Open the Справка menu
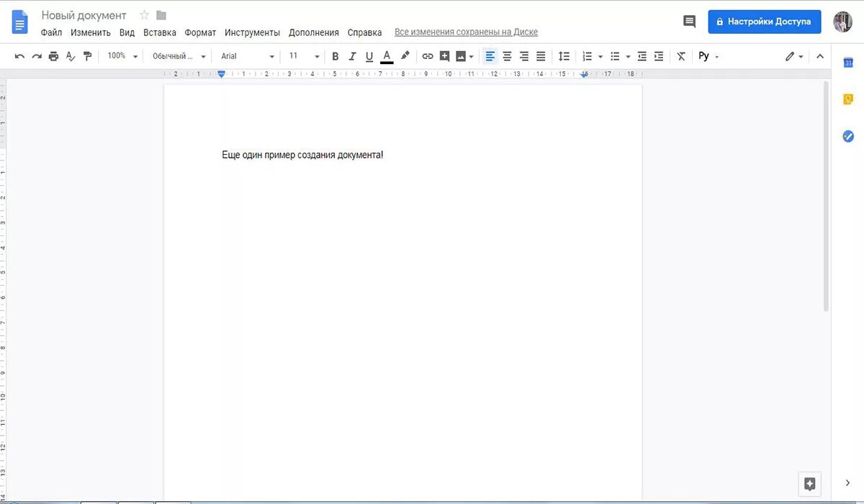The width and height of the screenshot is (864, 504). 364,32
